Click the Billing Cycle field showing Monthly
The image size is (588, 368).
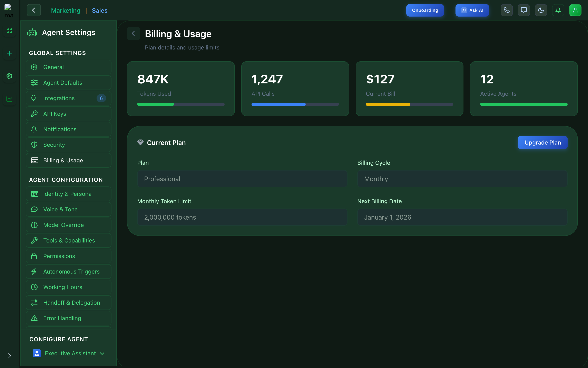point(462,179)
